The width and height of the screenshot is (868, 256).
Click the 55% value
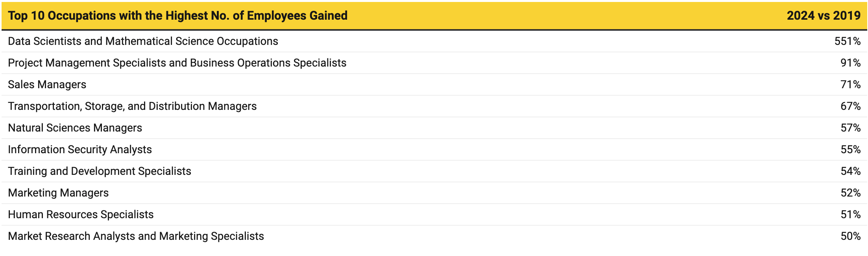(850, 150)
